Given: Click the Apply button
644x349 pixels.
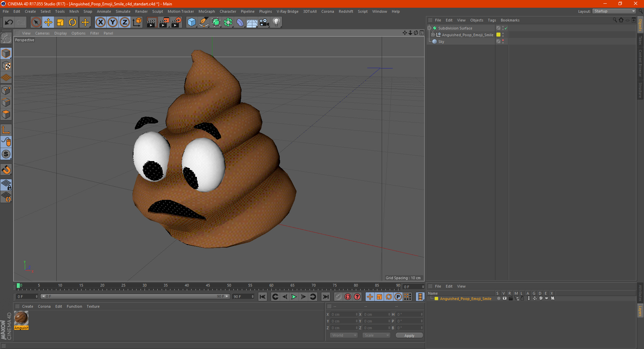Looking at the screenshot, I should 409,336.
